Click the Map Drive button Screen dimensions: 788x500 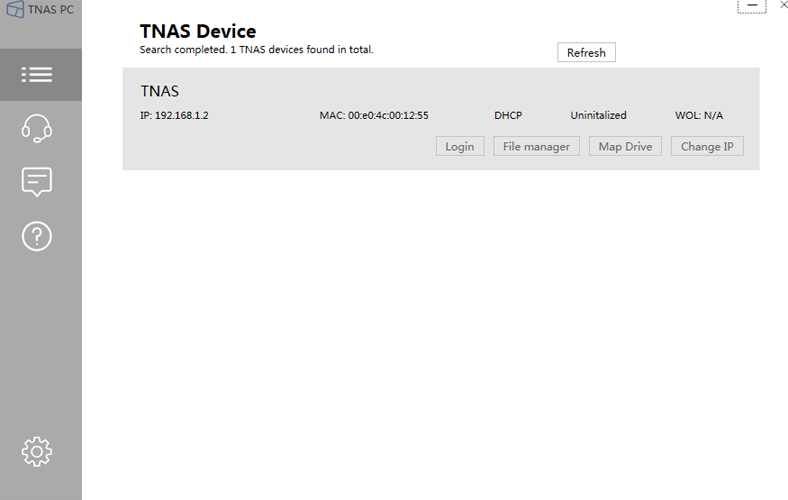(625, 146)
